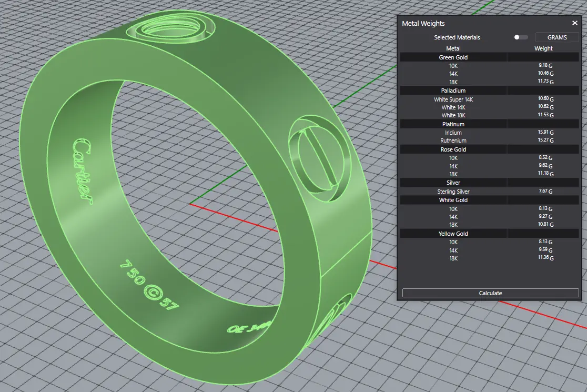Screen dimensions: 587x392
Task: Click the Metal Weights panel title
Action: pos(423,23)
